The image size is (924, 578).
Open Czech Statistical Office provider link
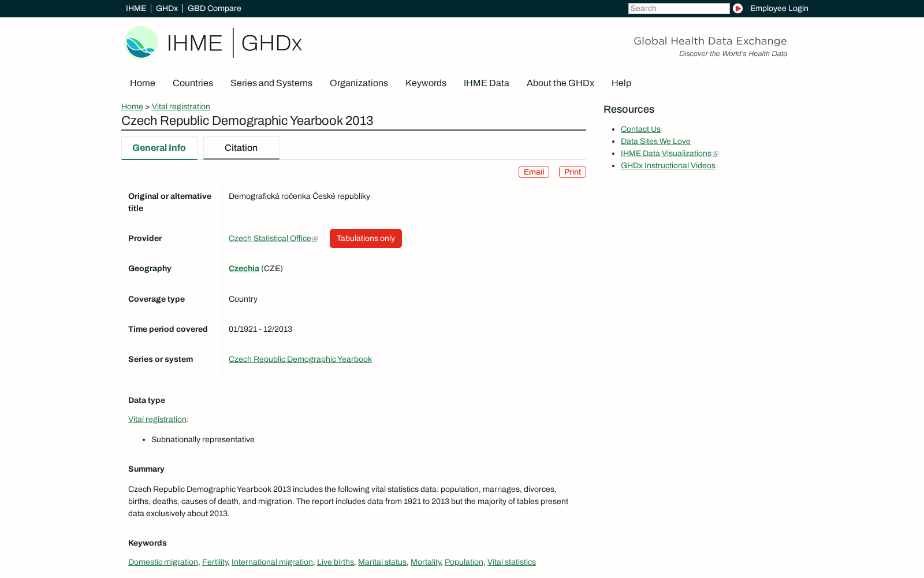tap(270, 239)
